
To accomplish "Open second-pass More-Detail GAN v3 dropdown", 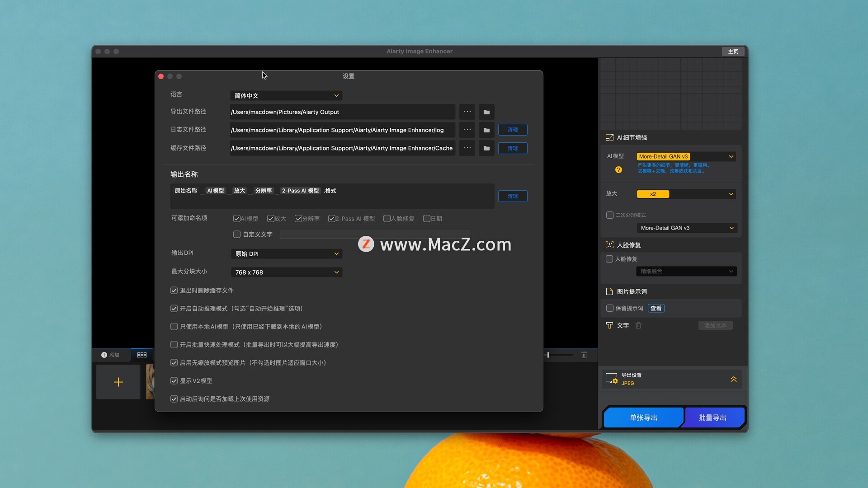I will pyautogui.click(x=686, y=228).
